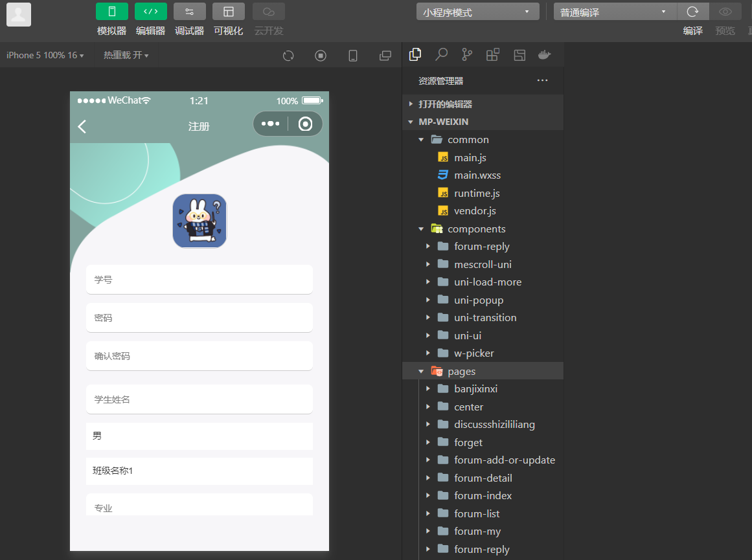
Task: Click the preview eye icon
Action: coord(725,12)
